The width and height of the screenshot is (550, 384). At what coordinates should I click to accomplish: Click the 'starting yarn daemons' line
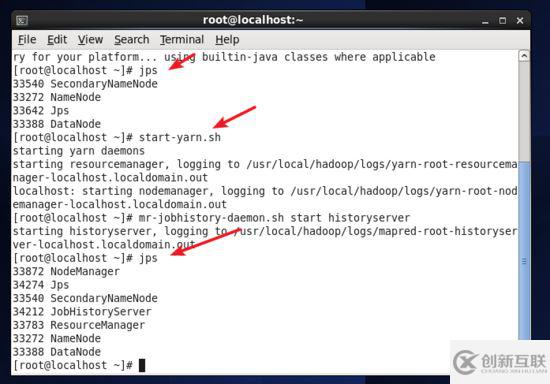(x=79, y=151)
